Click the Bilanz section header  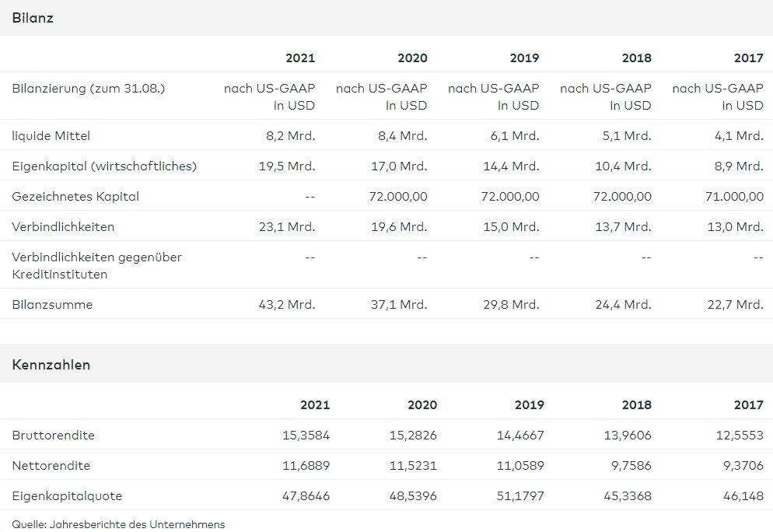pos(33,18)
